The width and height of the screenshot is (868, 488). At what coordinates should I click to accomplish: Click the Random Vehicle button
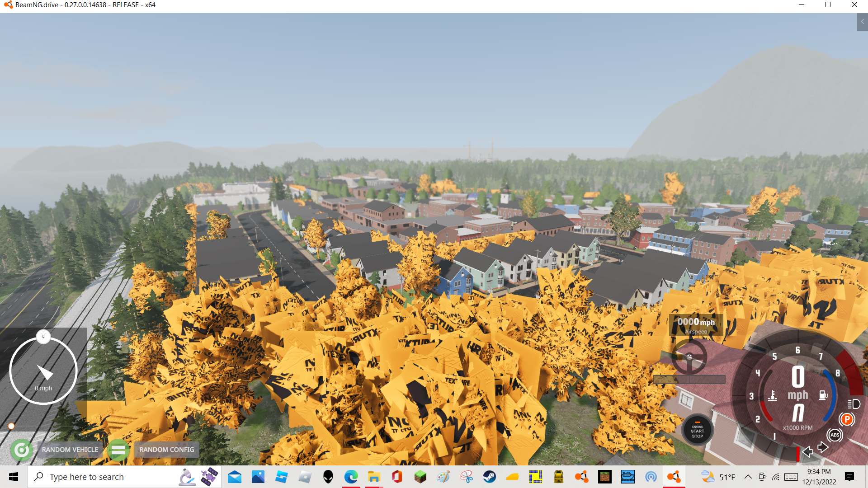70,450
